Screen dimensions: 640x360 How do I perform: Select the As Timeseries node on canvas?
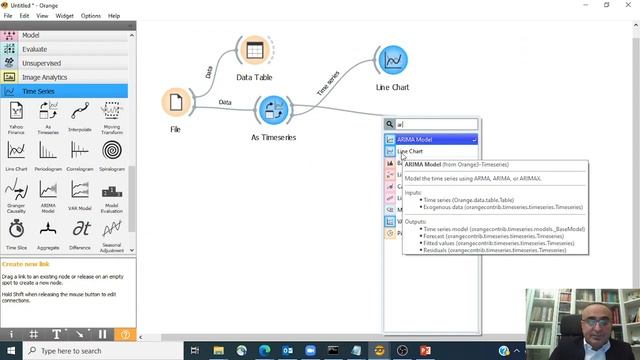273,110
